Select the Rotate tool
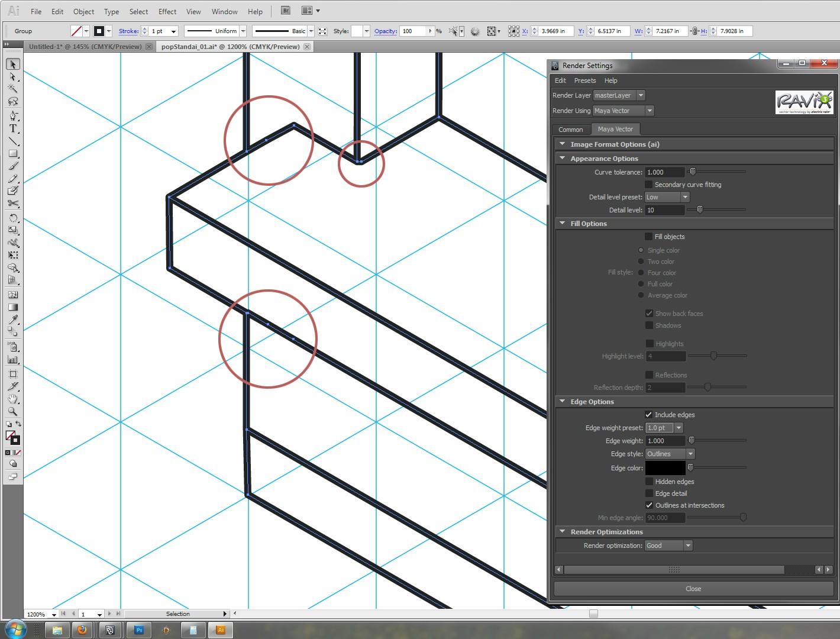Viewport: 840px width, 639px height. [13, 219]
